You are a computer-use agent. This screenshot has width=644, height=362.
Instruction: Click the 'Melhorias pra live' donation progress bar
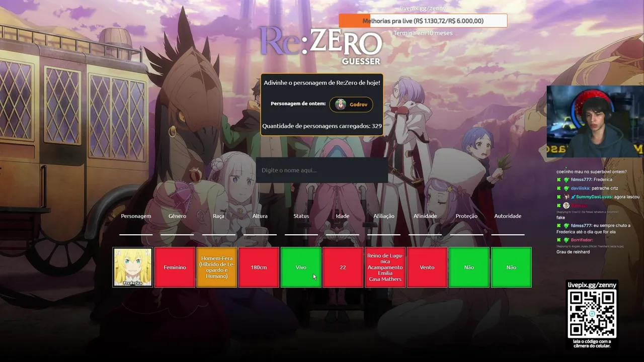[423, 21]
